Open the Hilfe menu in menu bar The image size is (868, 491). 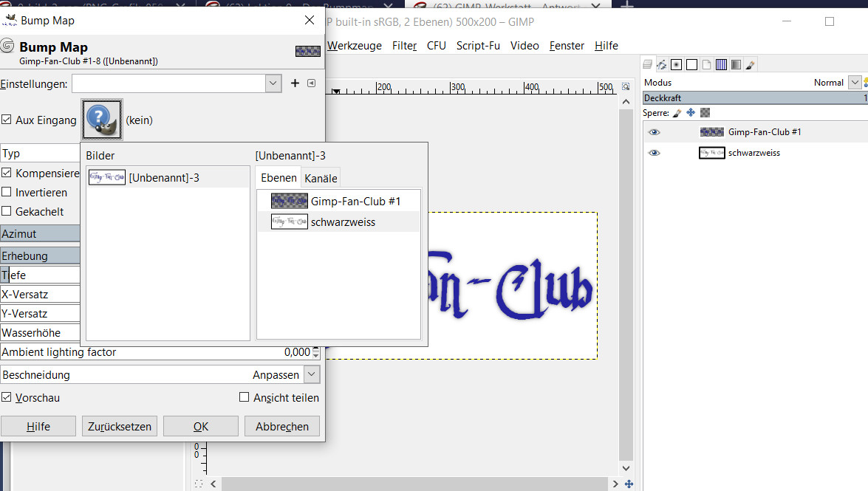(x=606, y=45)
